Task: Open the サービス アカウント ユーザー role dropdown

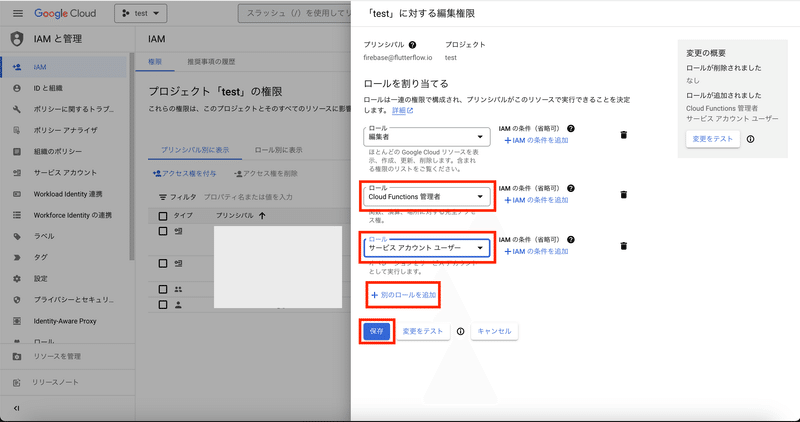Action: tap(427, 248)
